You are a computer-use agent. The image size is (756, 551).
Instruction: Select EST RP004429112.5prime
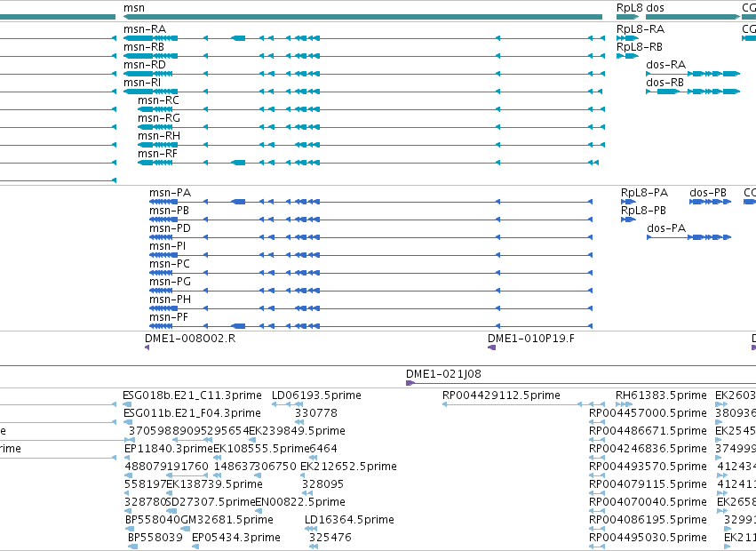[501, 395]
